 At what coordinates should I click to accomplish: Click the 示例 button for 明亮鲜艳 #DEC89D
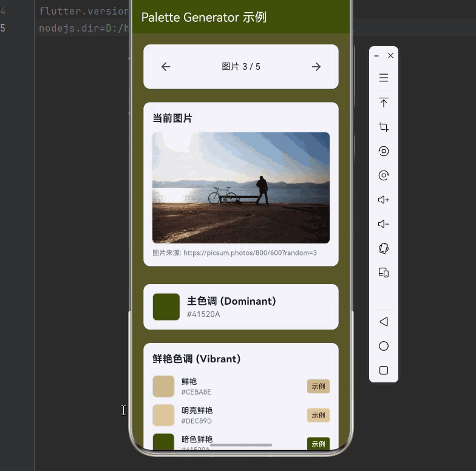318,415
